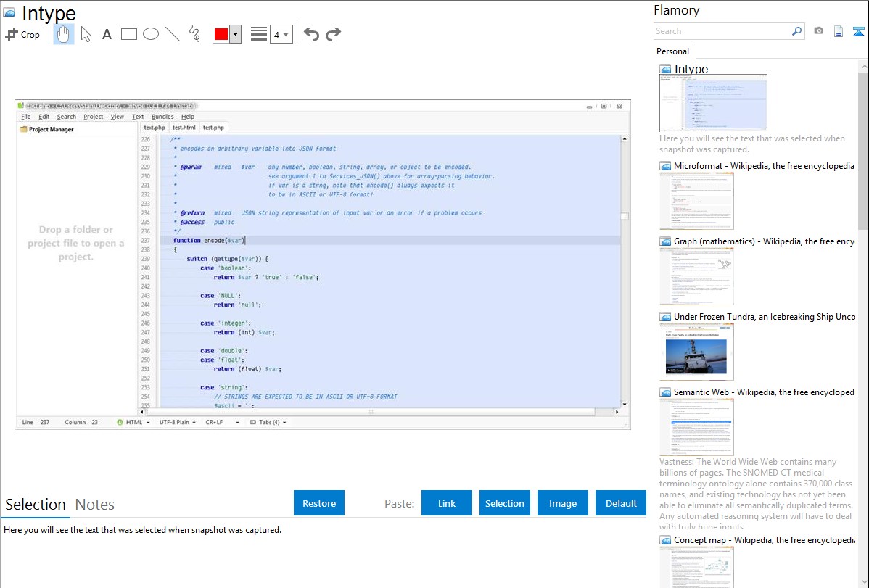
Task: Open the Tabs (4) indentation dropdown
Action: point(268,422)
